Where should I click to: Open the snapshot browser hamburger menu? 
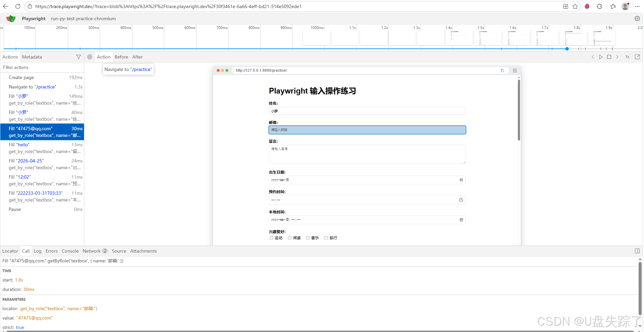[515, 71]
